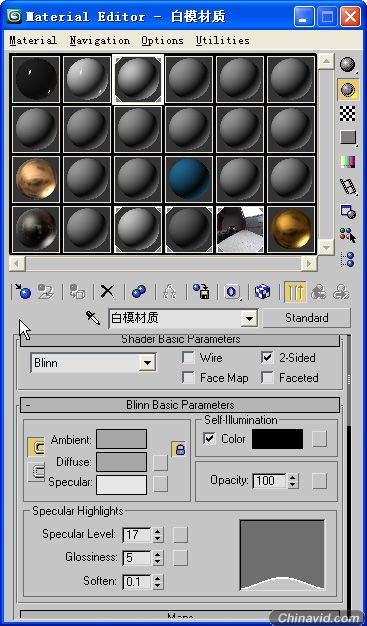Screen dimensions: 367x626
Task: Click in the Specular Level value field
Action: (137, 535)
